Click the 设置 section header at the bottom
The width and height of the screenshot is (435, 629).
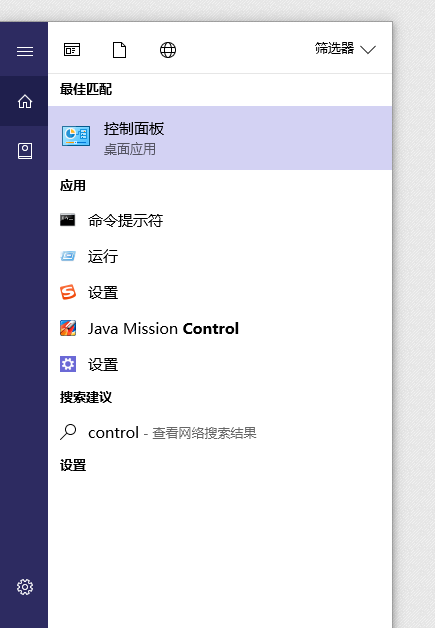[73, 465]
